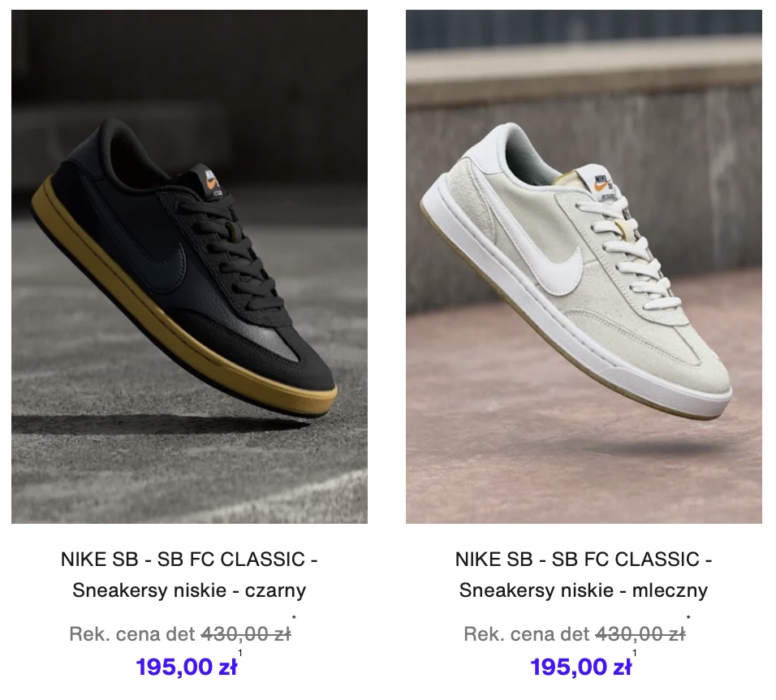This screenshot has width=776, height=700.
Task: Select the crossed-out 430,00 zł under czarny sneaker
Action: click(x=246, y=633)
